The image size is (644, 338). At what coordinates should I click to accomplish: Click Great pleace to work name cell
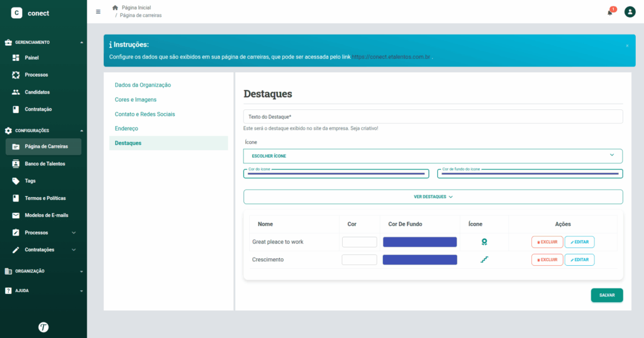click(277, 242)
